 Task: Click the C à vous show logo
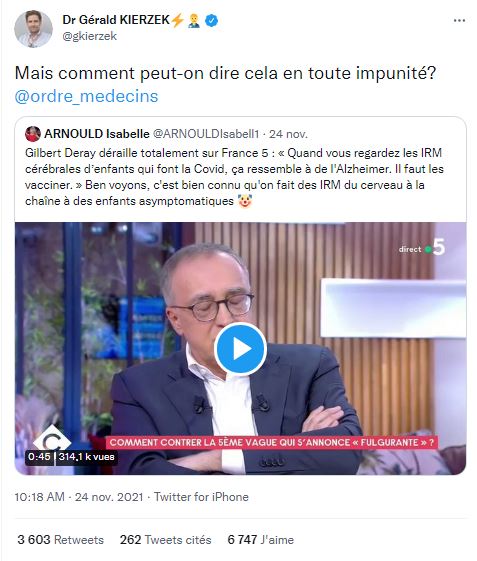pyautogui.click(x=52, y=438)
